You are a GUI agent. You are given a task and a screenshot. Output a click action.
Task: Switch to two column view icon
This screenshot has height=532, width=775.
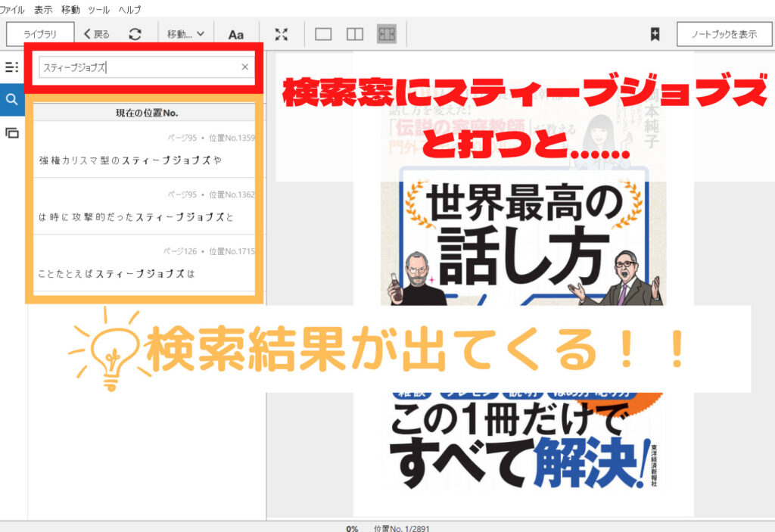[x=355, y=34]
